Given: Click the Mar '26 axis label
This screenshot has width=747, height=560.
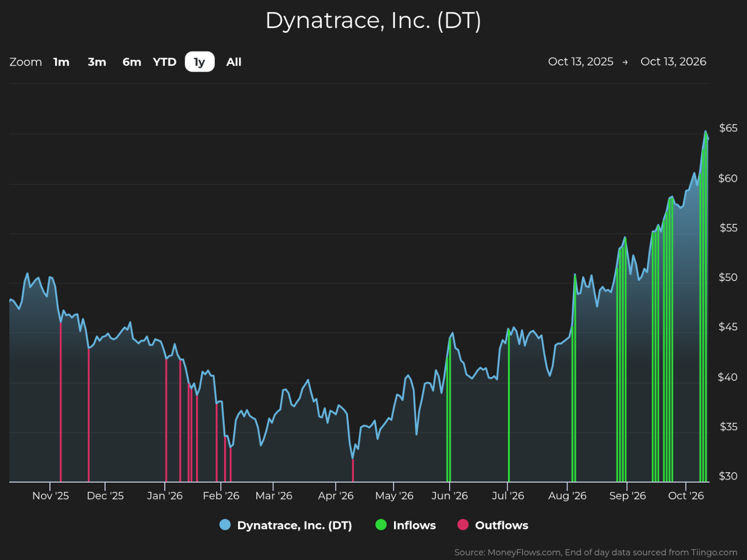Looking at the screenshot, I should [x=274, y=496].
